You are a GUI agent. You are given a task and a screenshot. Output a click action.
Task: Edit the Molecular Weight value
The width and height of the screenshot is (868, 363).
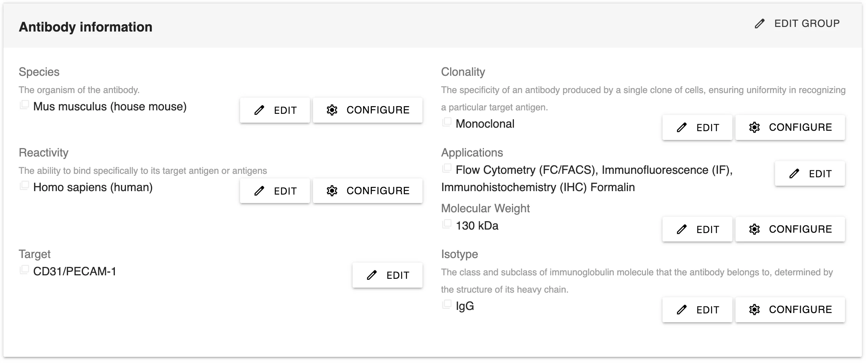(697, 230)
